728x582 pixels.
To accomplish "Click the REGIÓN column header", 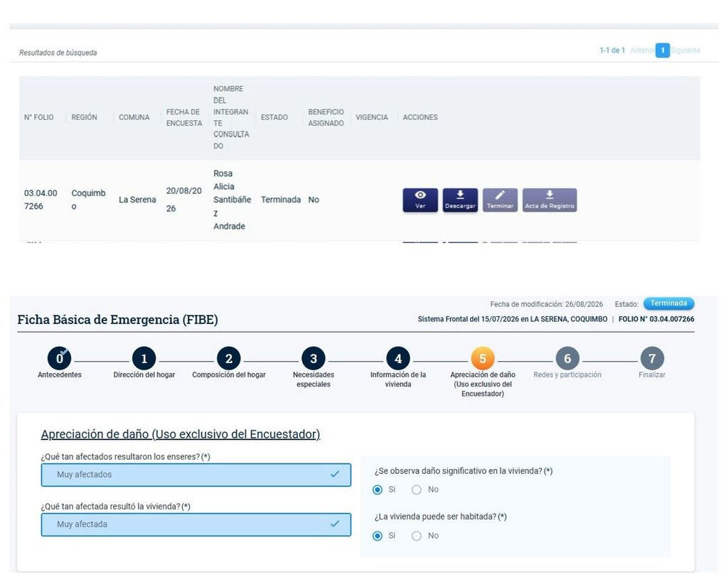I will point(84,117).
